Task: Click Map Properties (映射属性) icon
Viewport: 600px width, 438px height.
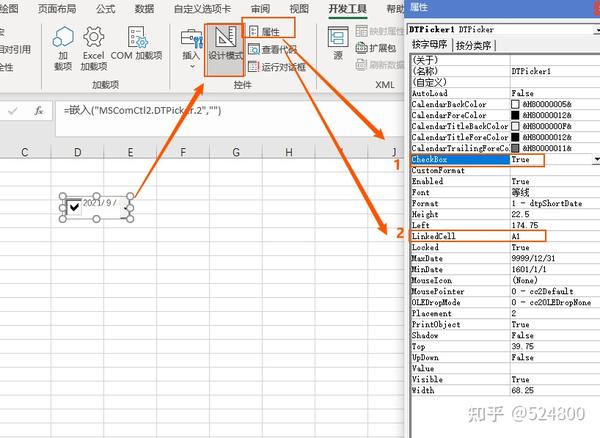Action: tap(362, 31)
